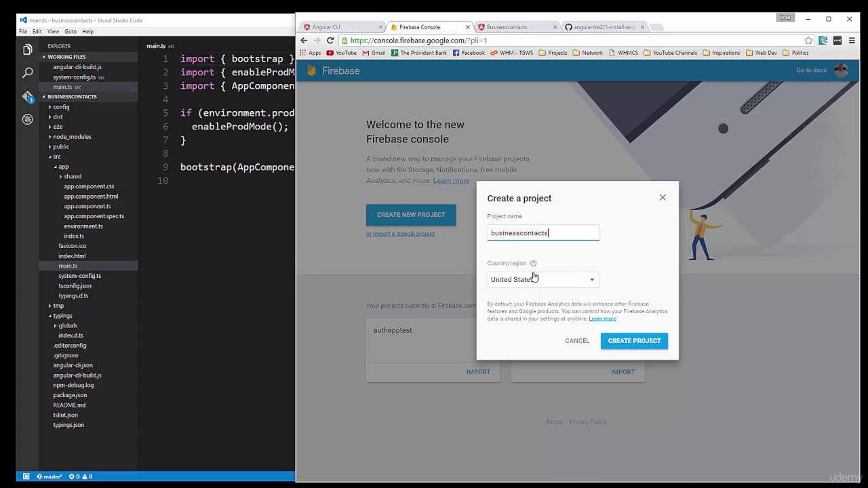This screenshot has height=488, width=868.
Task: Open the YouTube bookmark
Action: (341, 53)
